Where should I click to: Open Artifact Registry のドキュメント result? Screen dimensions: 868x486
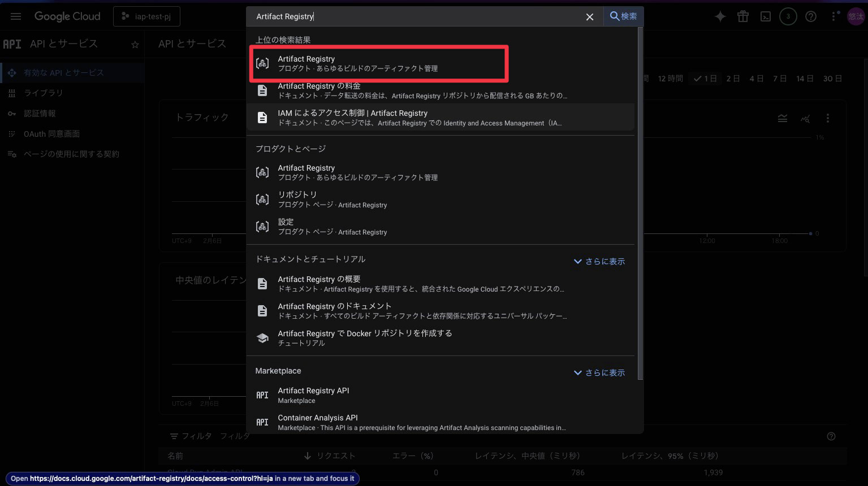tap(441, 311)
